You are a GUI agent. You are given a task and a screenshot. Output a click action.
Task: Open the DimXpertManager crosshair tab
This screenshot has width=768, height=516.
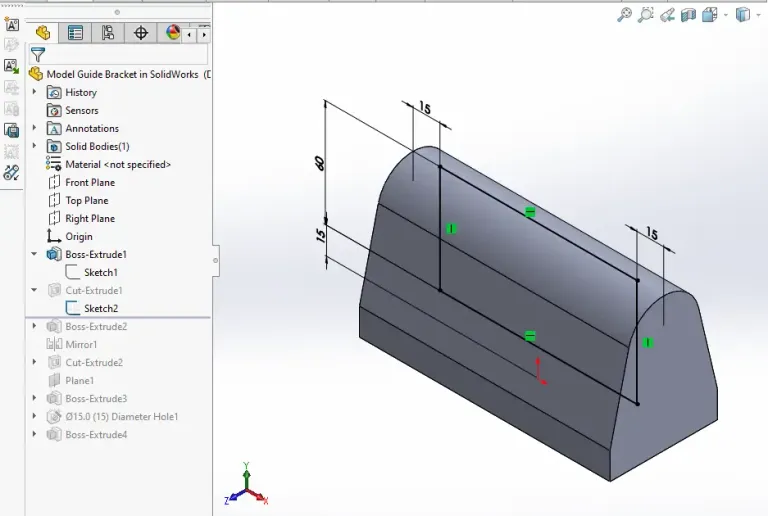[140, 33]
